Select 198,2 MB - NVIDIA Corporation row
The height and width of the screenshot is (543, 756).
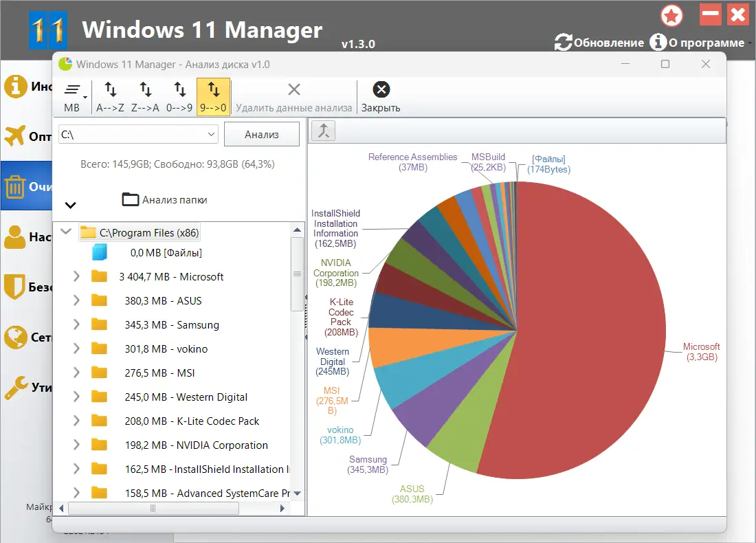(x=196, y=445)
